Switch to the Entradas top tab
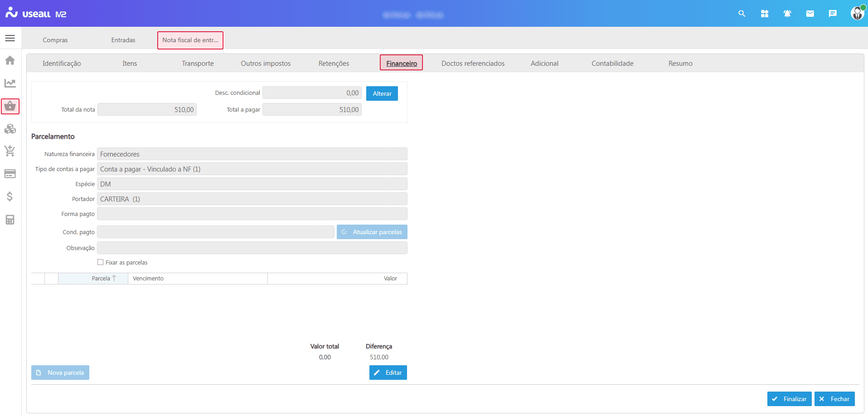Viewport: 868px width, 417px height. click(123, 40)
